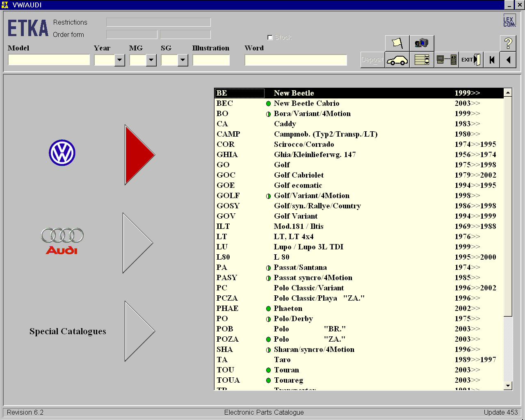The image size is (525, 420).
Task: Select the PO Polo/Derby row
Action: pos(359,319)
